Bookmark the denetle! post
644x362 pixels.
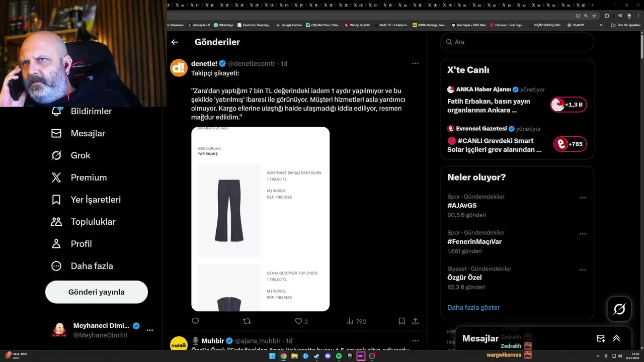(401, 321)
